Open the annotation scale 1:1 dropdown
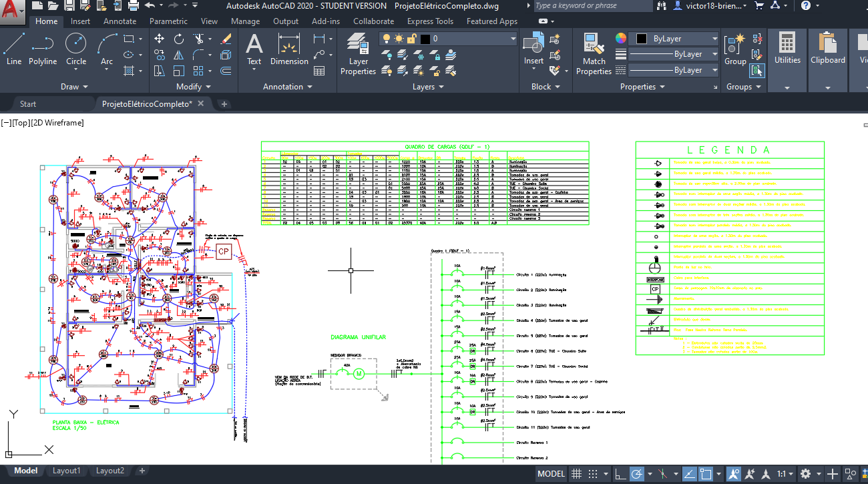Image resolution: width=868 pixels, height=484 pixels. tap(785, 473)
